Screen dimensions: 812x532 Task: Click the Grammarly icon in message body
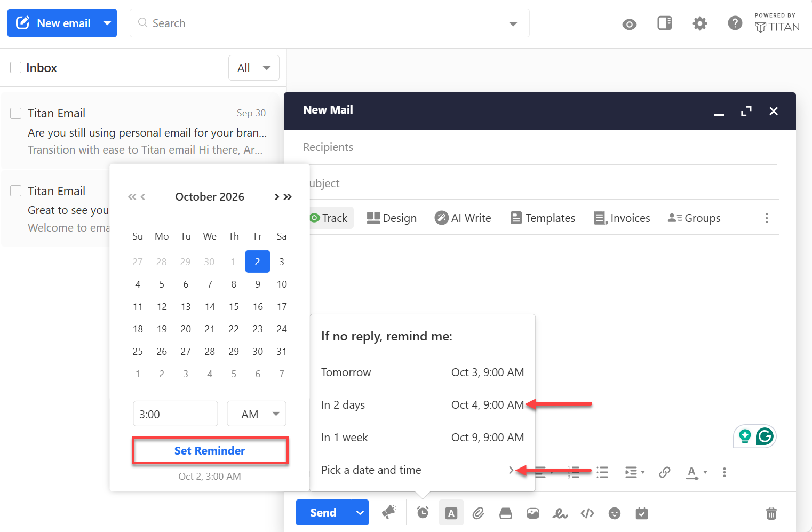click(765, 436)
